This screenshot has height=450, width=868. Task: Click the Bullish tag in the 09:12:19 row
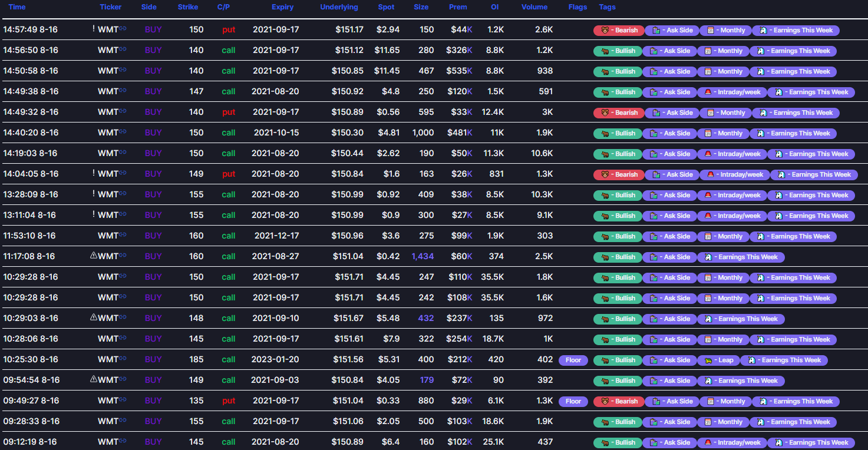(618, 442)
